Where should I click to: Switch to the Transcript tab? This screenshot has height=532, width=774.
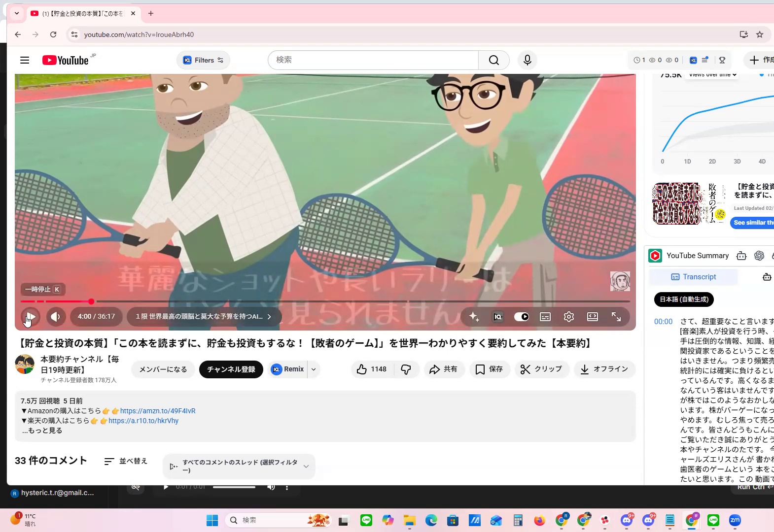coord(694,277)
